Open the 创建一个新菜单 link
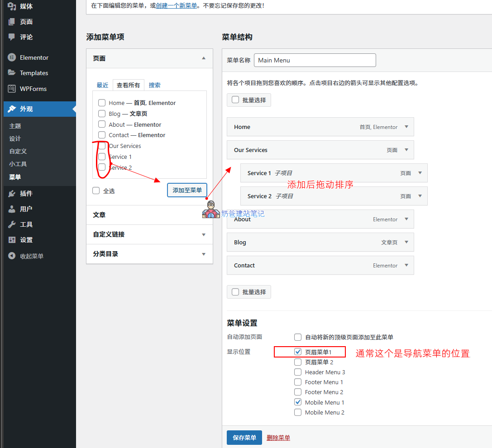 pyautogui.click(x=176, y=5)
